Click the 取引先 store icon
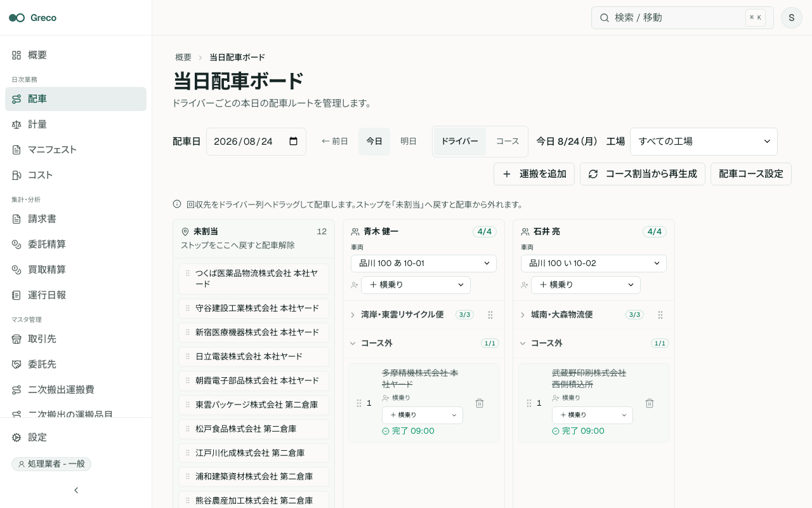812x508 pixels. 16,339
